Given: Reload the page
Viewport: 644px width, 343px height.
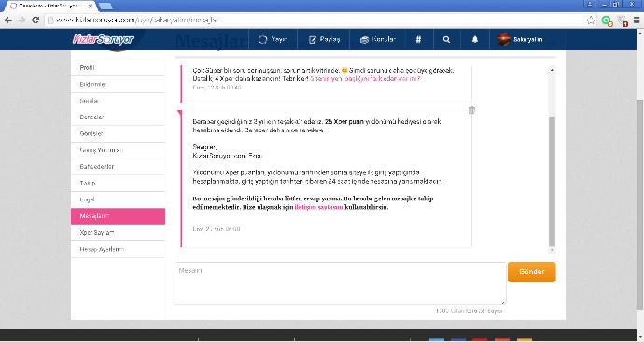Looking at the screenshot, I should point(35,21).
